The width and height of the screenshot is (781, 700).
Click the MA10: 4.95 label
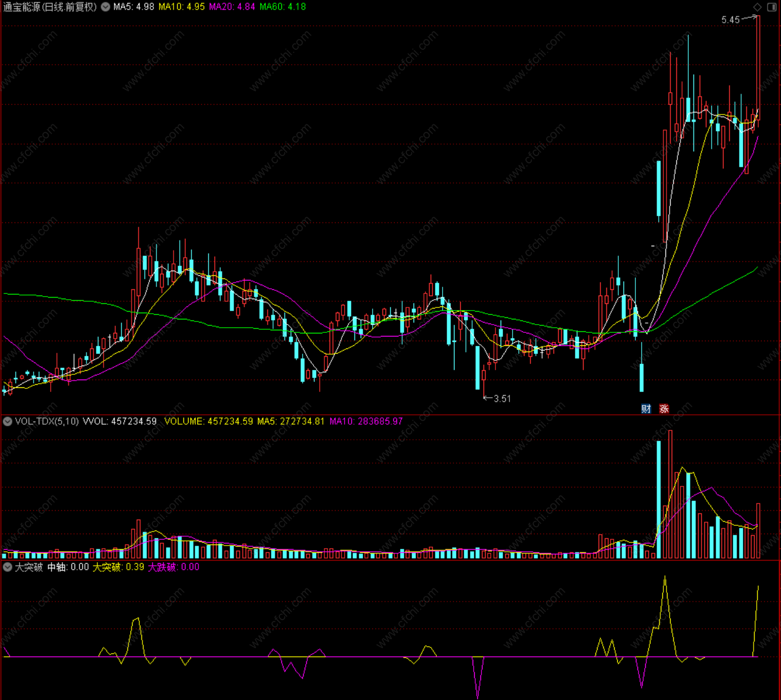pyautogui.click(x=181, y=7)
